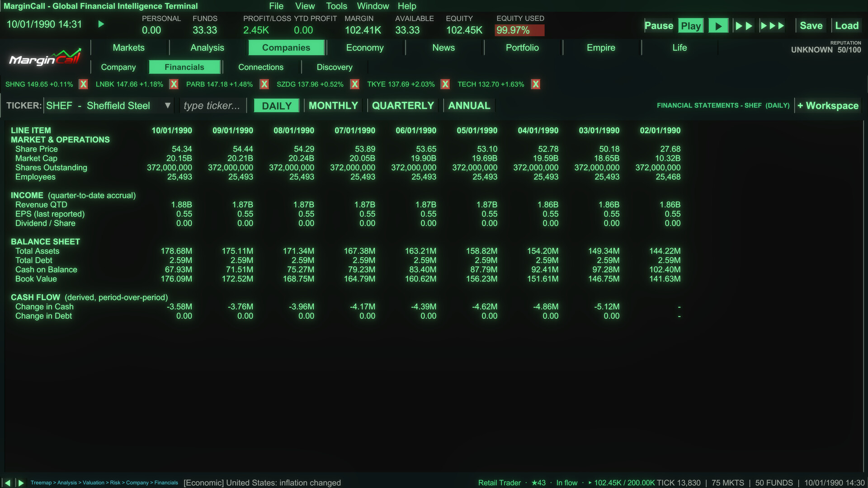Click PARB 147.18 watchlist ticker

click(219, 84)
